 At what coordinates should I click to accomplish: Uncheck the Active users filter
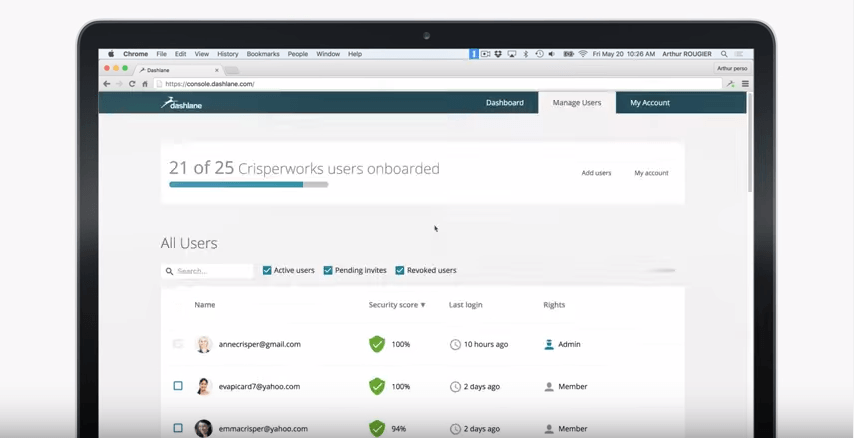pyautogui.click(x=267, y=270)
